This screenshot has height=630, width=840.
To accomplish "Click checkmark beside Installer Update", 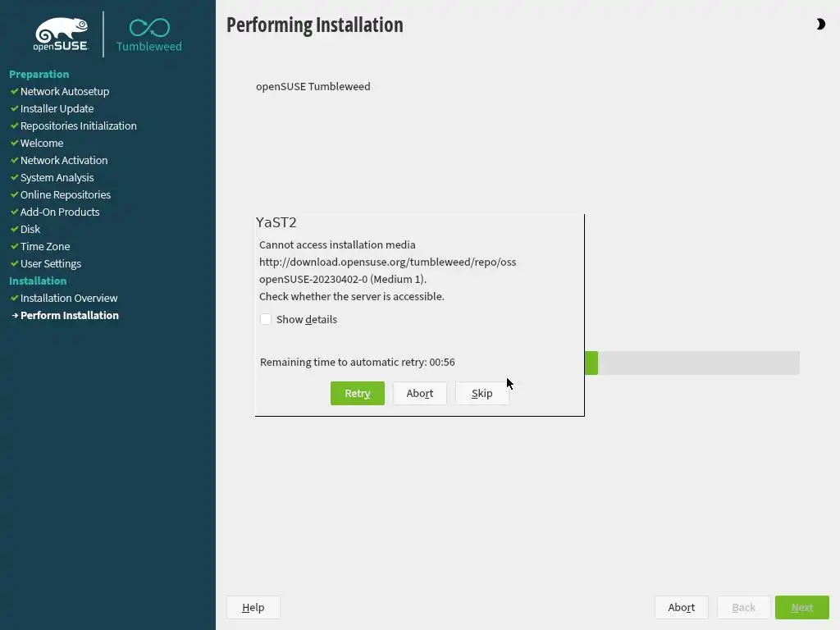I will point(15,109).
